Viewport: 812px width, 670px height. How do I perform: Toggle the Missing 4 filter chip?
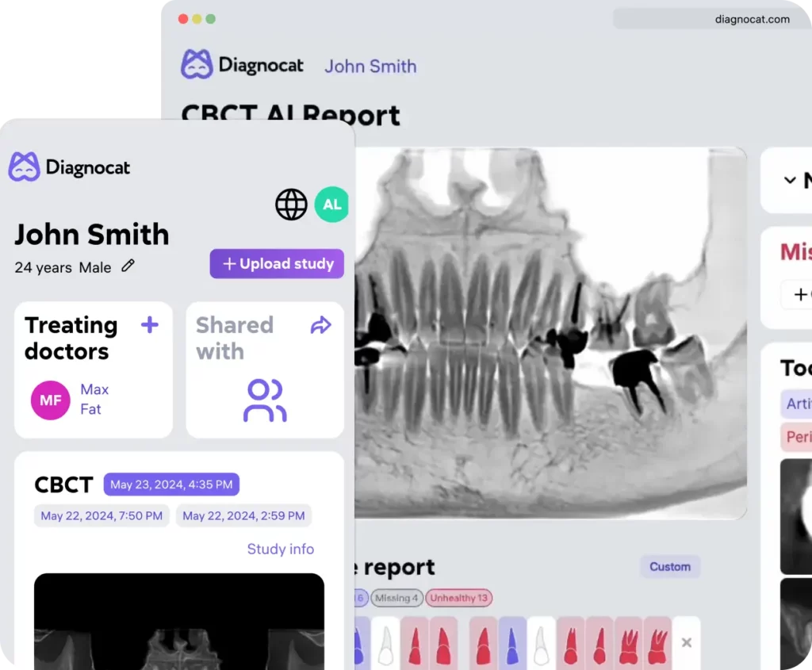396,598
